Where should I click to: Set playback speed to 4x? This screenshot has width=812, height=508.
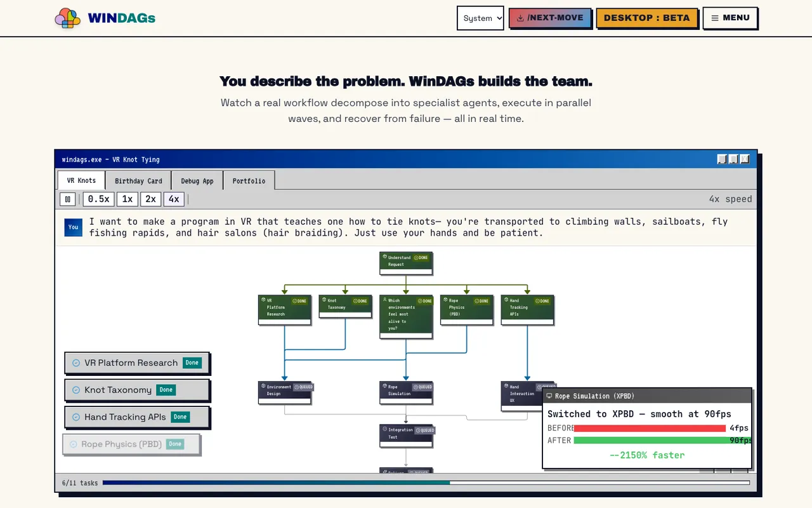[174, 199]
